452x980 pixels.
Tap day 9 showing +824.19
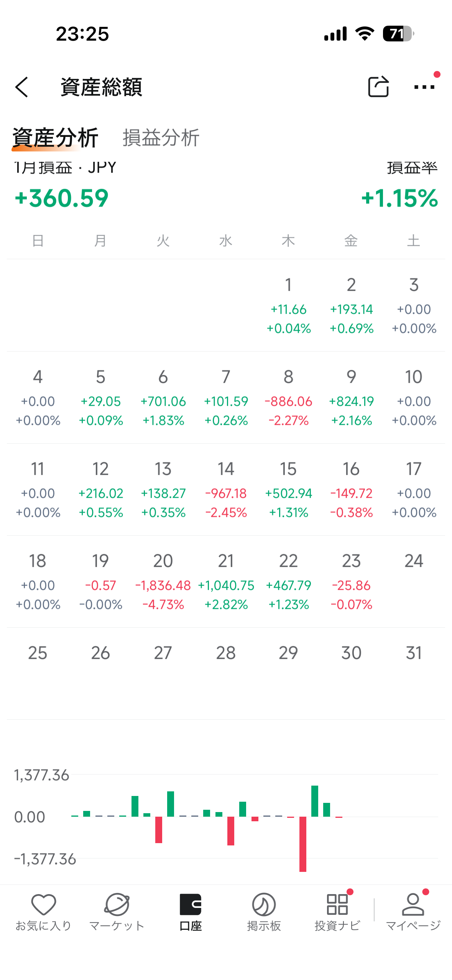pos(351,398)
